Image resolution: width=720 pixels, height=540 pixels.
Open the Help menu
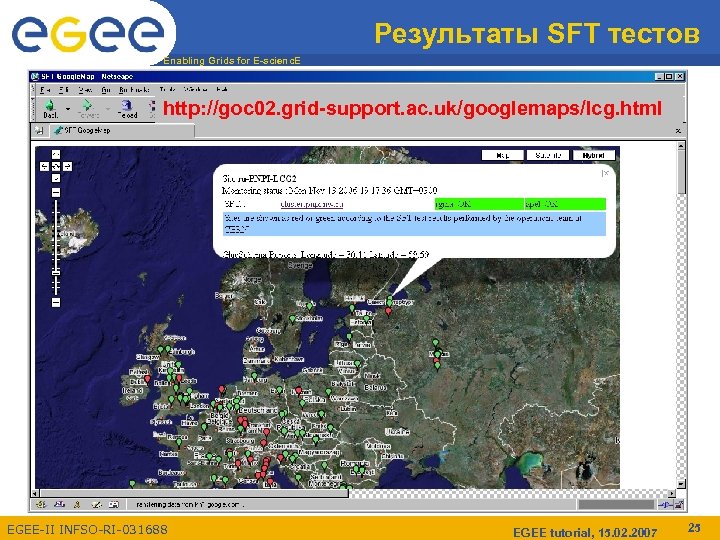click(222, 90)
